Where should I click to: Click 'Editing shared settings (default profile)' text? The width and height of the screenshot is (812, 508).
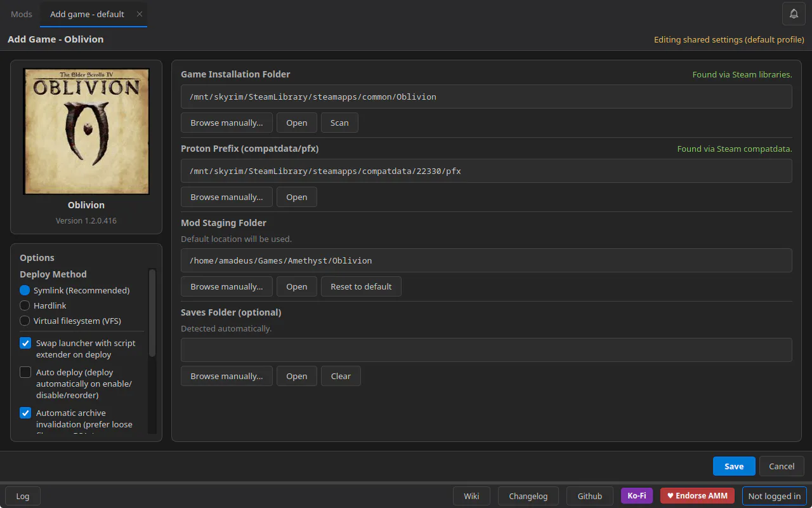729,39
